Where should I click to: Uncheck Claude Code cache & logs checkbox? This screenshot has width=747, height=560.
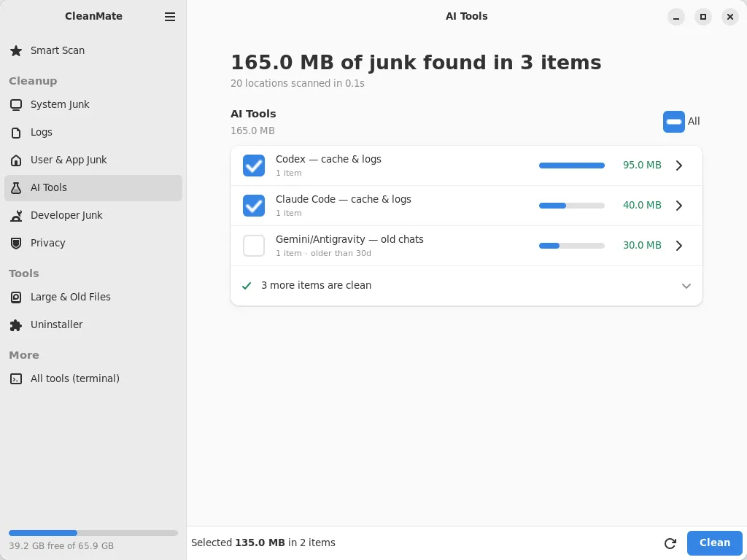pyautogui.click(x=253, y=206)
